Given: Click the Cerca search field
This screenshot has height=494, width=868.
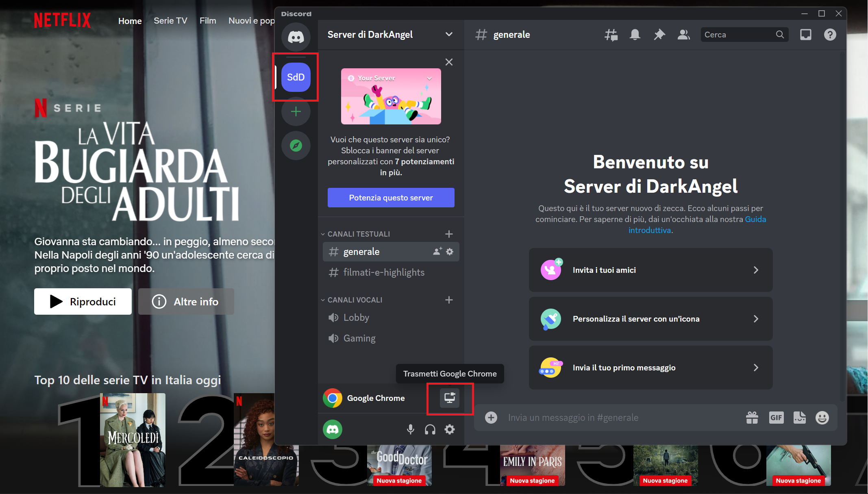Looking at the screenshot, I should pyautogui.click(x=740, y=35).
